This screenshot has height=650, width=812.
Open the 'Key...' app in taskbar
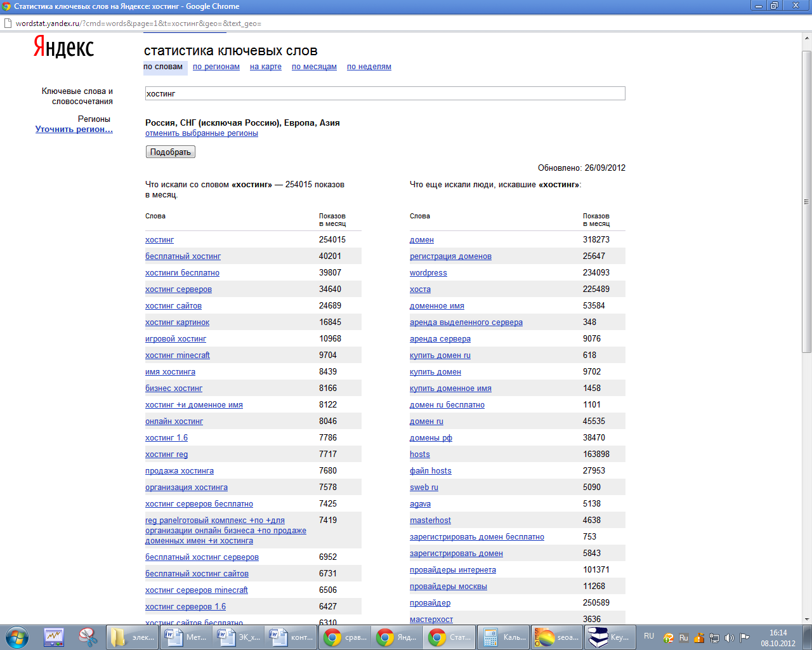pos(609,637)
